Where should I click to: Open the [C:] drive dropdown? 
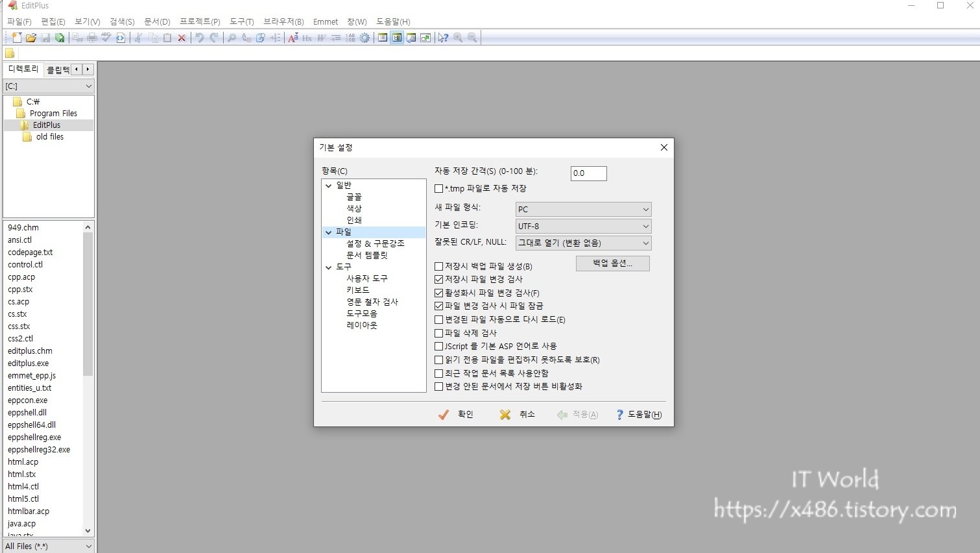49,86
